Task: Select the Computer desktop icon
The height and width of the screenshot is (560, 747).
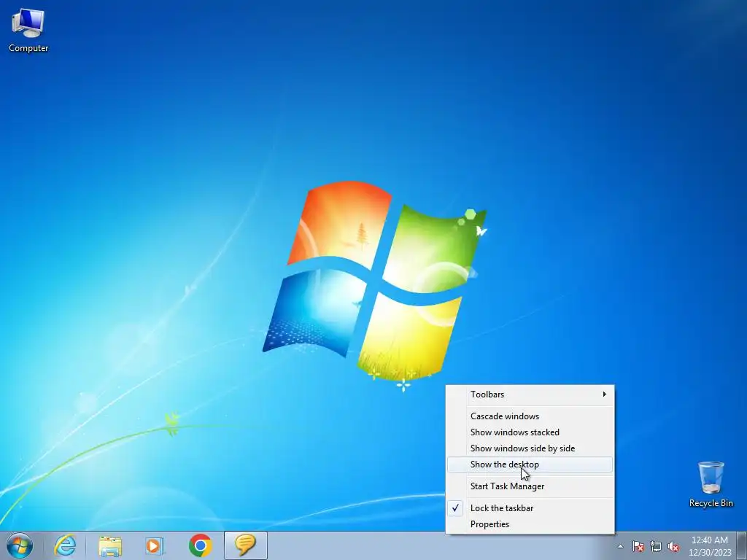Action: point(28,31)
